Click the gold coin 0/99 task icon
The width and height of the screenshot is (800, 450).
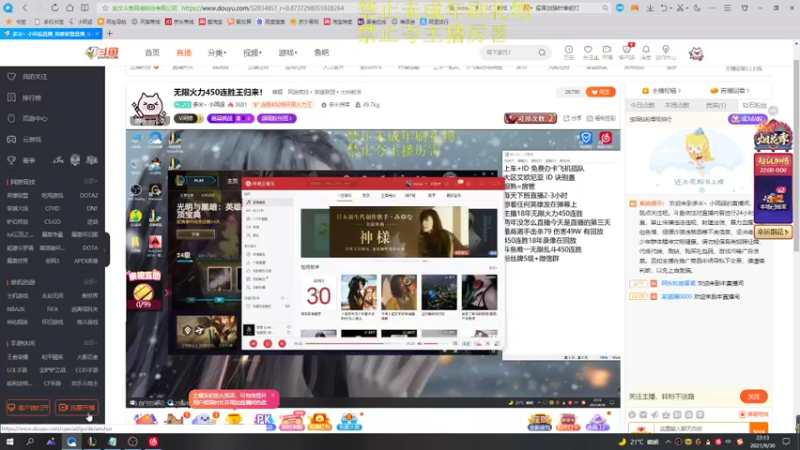(143, 295)
